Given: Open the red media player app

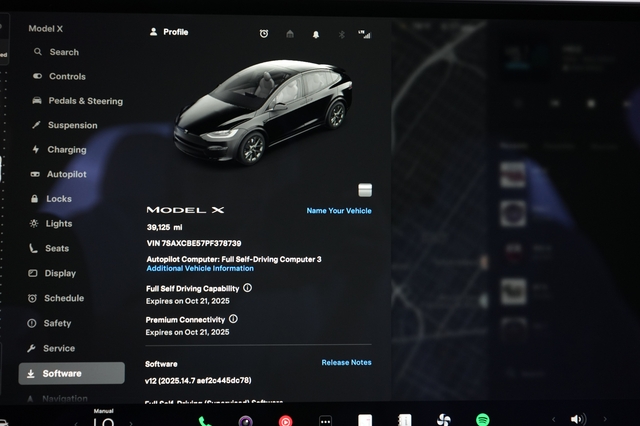Looking at the screenshot, I should (x=285, y=421).
